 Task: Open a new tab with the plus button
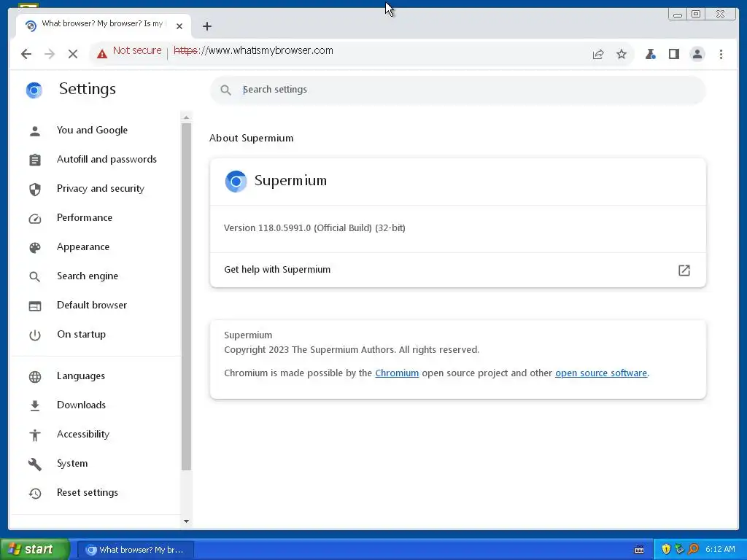point(206,26)
